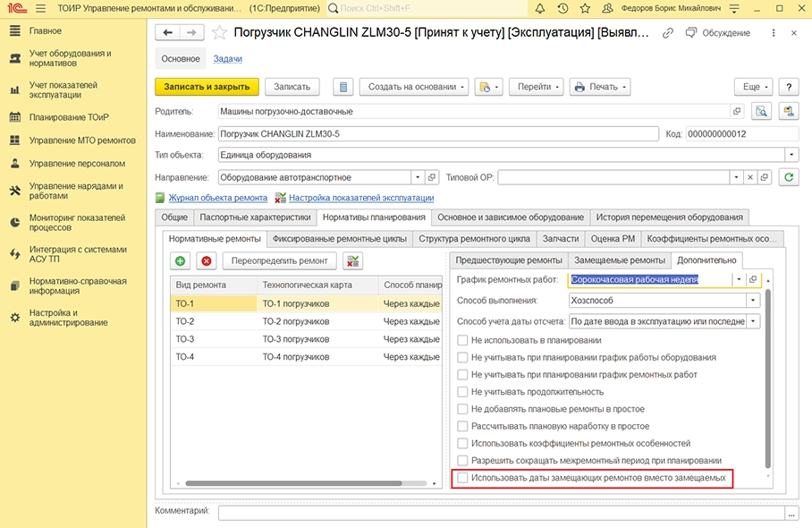This screenshot has height=528, width=812.
Task: Click red delete icon above repair list
Action: (207, 261)
